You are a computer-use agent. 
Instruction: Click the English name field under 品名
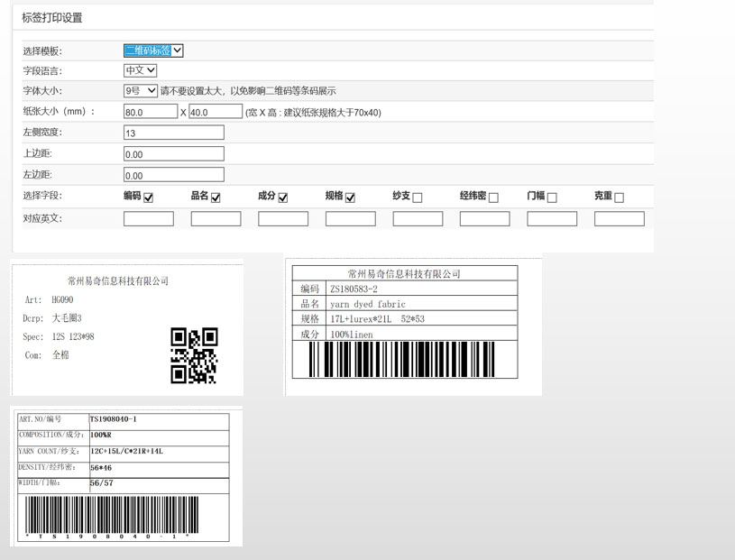pos(216,219)
